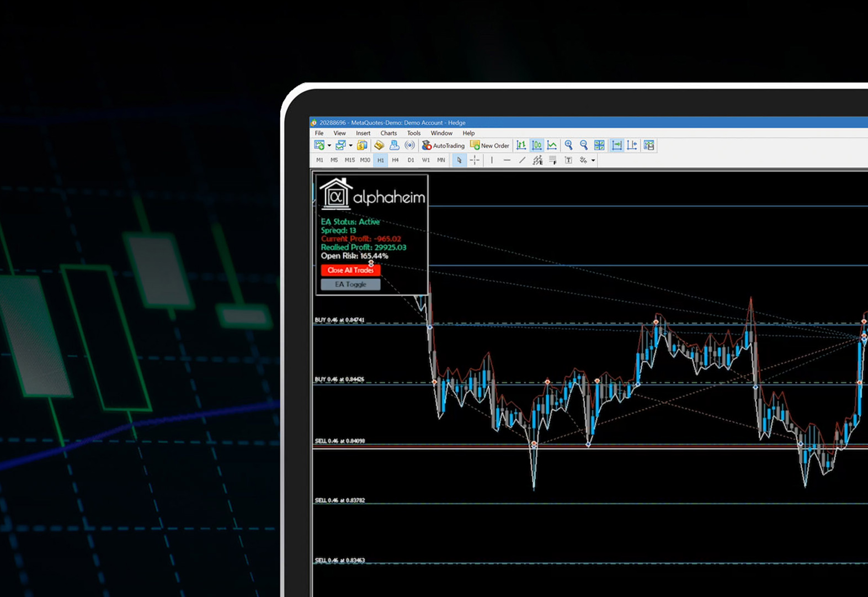The image size is (868, 597).
Task: Toggle the EA Toggle button
Action: point(350,284)
